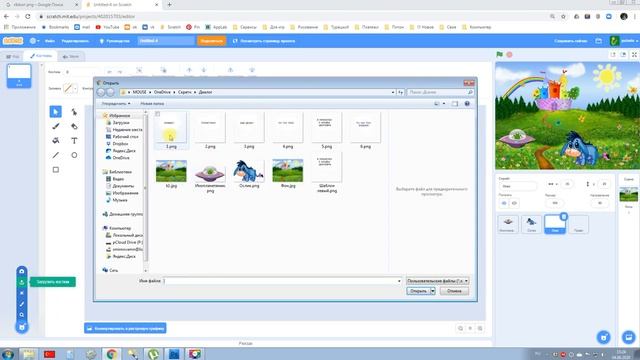
Task: Click help icon in Open dialog
Action: click(467, 104)
